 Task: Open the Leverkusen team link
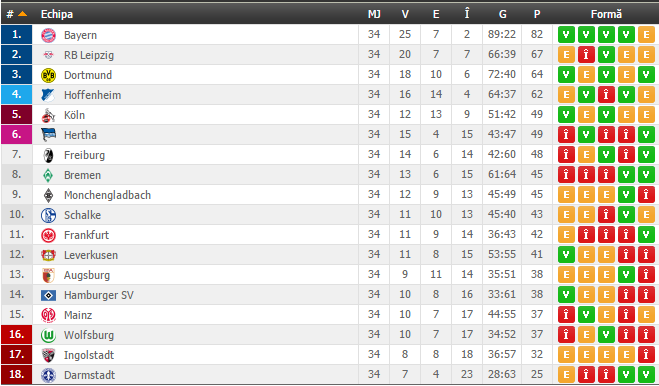pyautogui.click(x=91, y=255)
